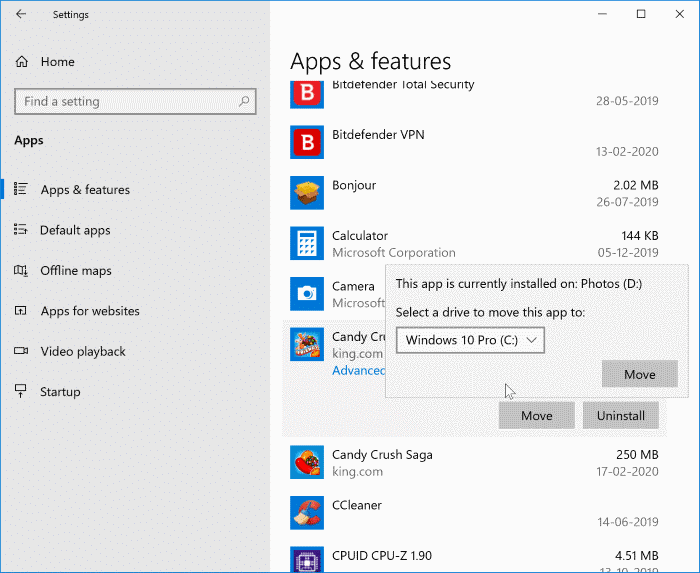Click the CCleaner app icon
This screenshot has width=700, height=573.
pyautogui.click(x=307, y=513)
